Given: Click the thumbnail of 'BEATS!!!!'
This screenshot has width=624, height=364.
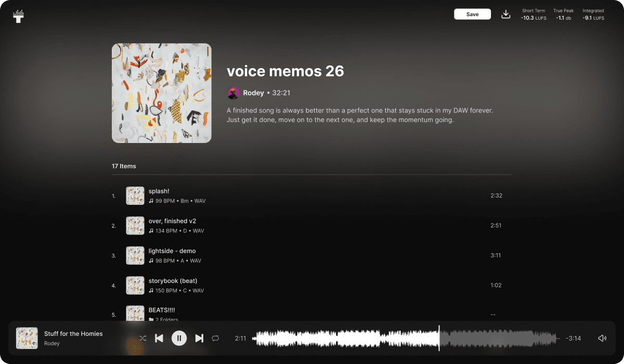Looking at the screenshot, I should pyautogui.click(x=135, y=313).
